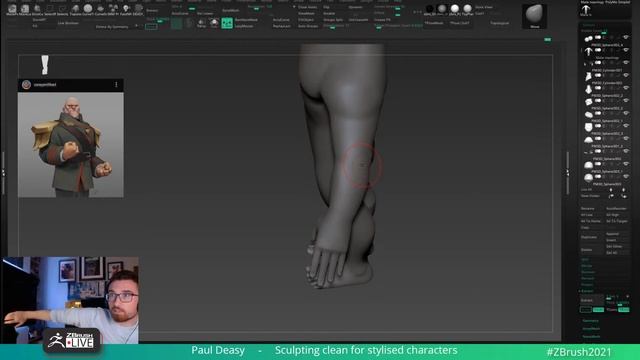Hide the PM3D_Cylinder3D3 subtool with its eye icon
The image size is (640, 360).
click(625, 76)
